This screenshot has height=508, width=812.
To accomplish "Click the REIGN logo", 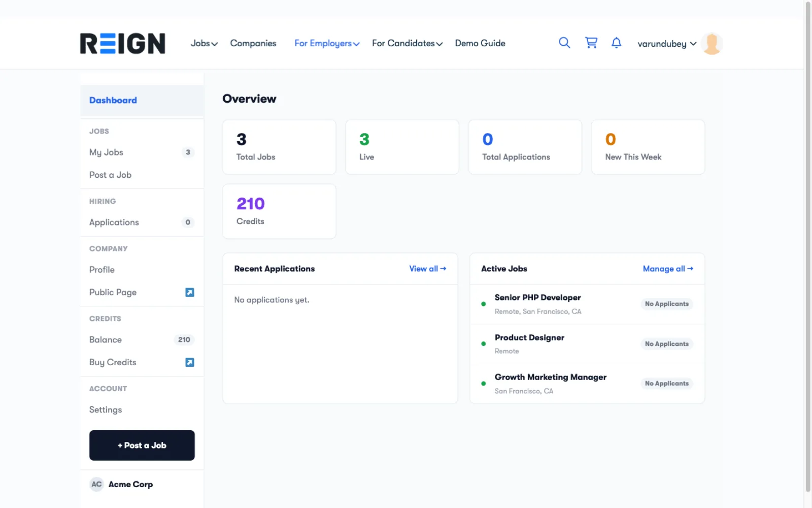I will pyautogui.click(x=122, y=44).
